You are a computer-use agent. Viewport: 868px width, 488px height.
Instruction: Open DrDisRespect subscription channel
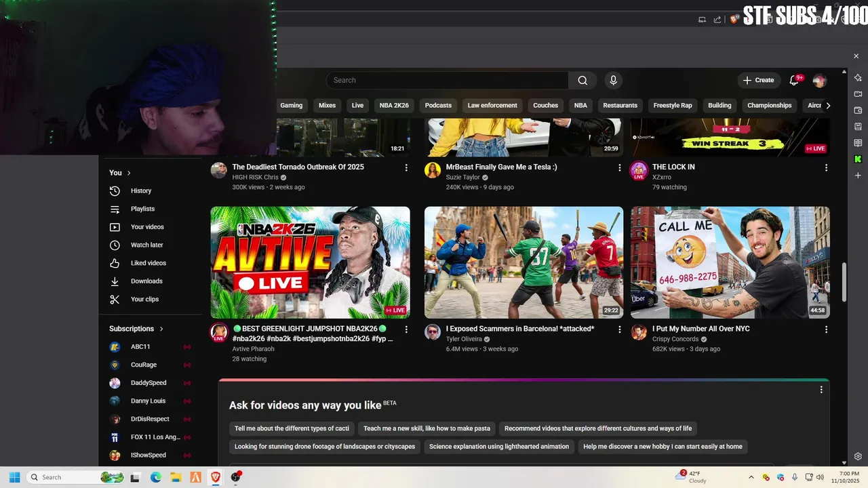pos(151,419)
